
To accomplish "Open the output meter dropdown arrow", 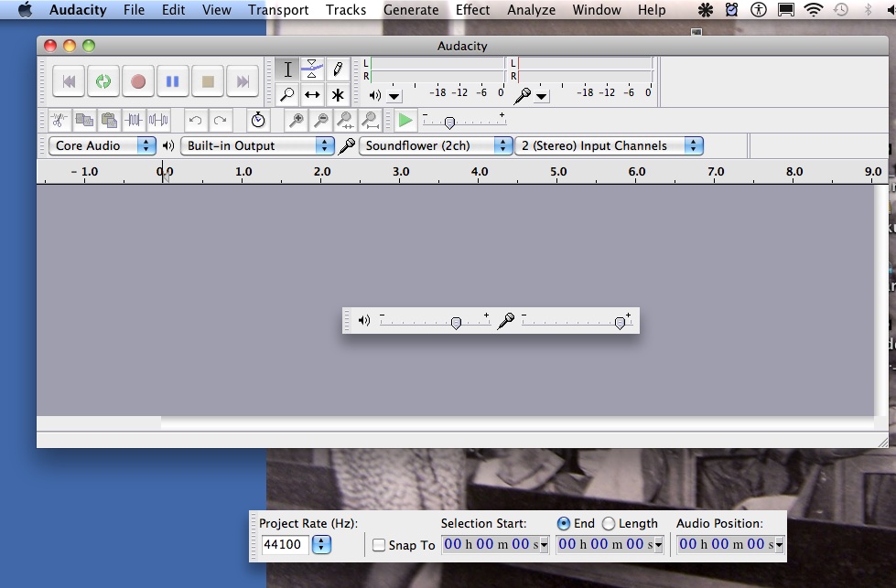I will coord(394,96).
